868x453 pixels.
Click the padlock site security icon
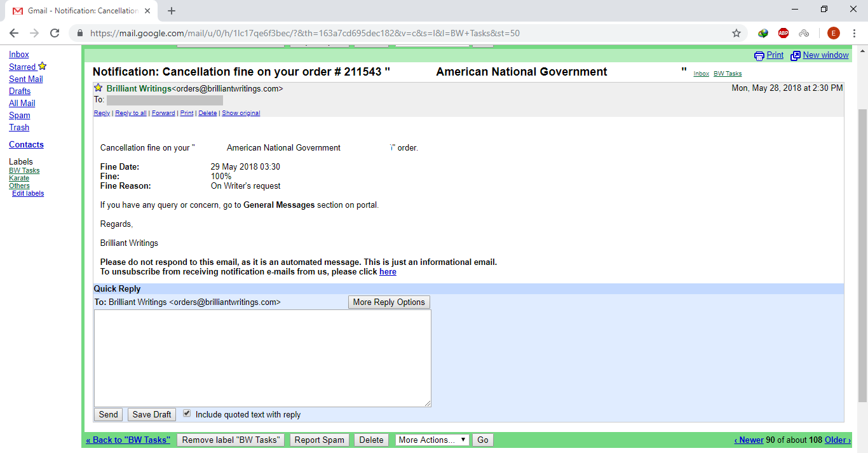tap(80, 33)
